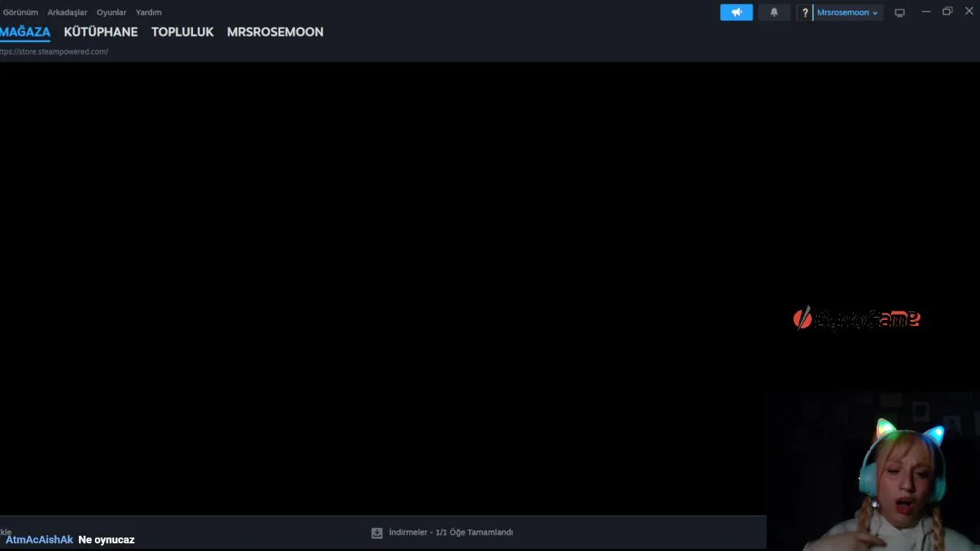
Task: Click the blue megaphone announcements button
Action: point(737,12)
